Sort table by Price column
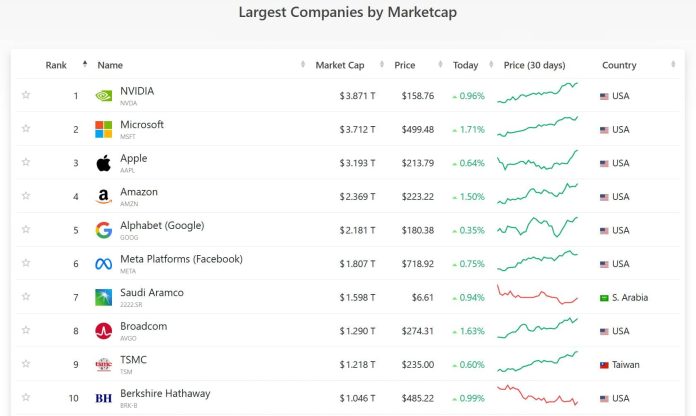The height and width of the screenshot is (416, 696). (405, 65)
